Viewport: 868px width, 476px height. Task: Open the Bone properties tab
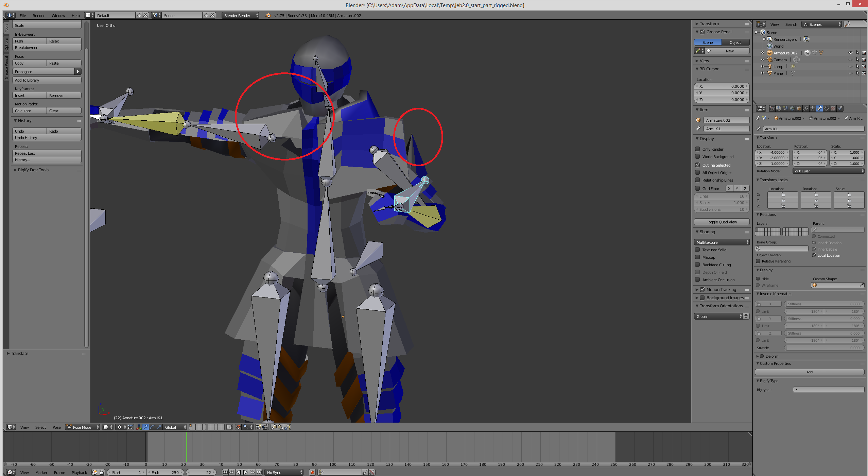click(819, 108)
